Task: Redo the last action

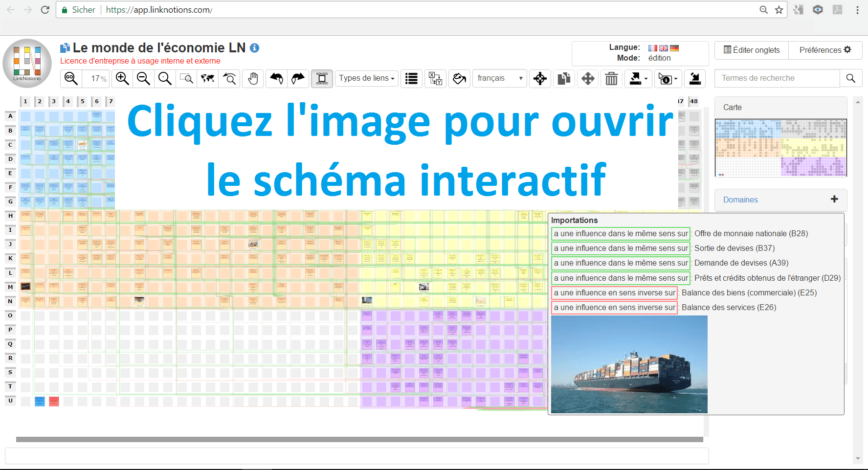Action: (x=298, y=78)
